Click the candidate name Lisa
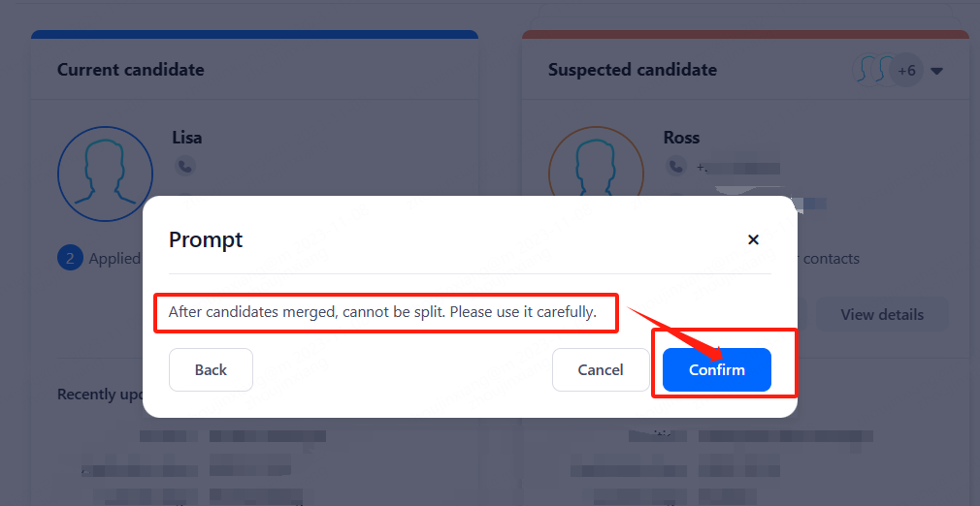This screenshot has height=506, width=980. pyautogui.click(x=186, y=137)
